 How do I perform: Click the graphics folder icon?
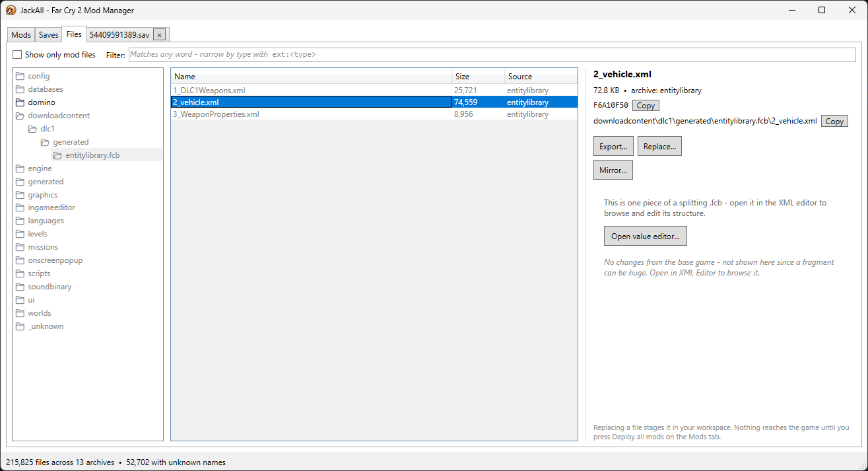[20, 195]
